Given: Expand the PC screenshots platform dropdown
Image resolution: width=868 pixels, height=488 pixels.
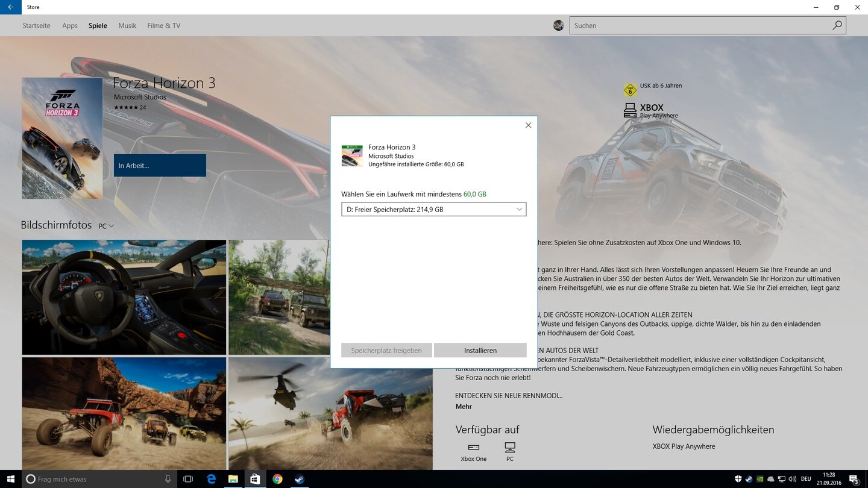Looking at the screenshot, I should coord(106,226).
